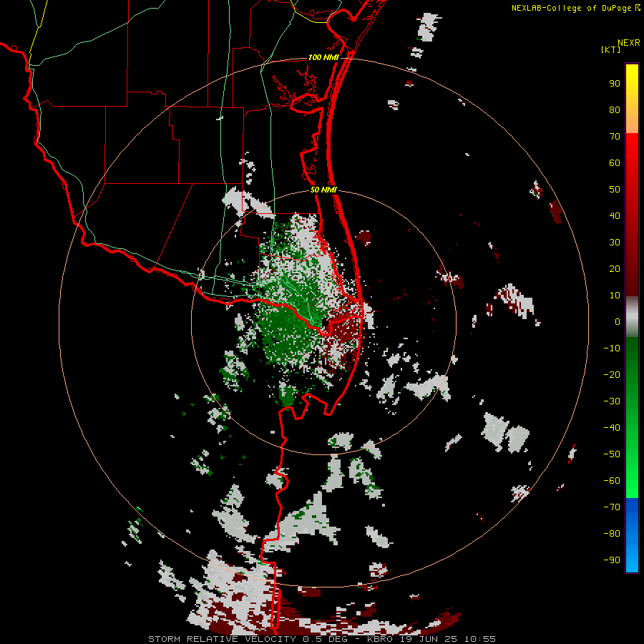
Task: Select the -30 scale value
Action: click(x=612, y=401)
